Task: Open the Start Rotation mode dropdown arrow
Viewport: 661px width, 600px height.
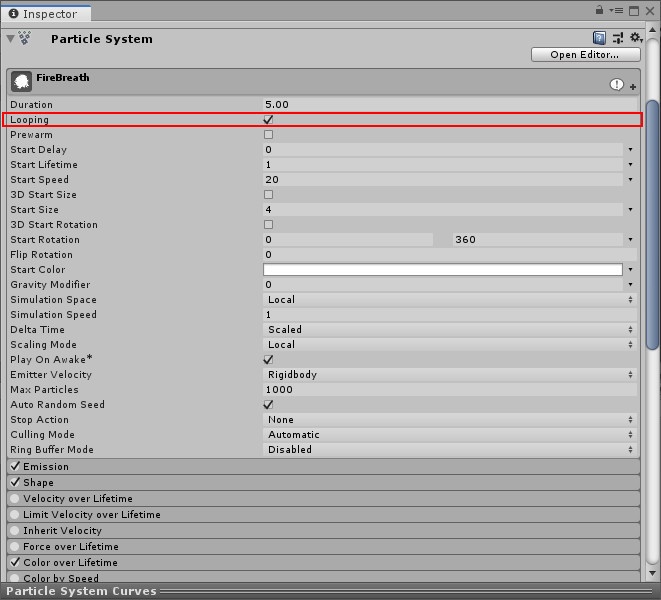Action: (x=631, y=239)
